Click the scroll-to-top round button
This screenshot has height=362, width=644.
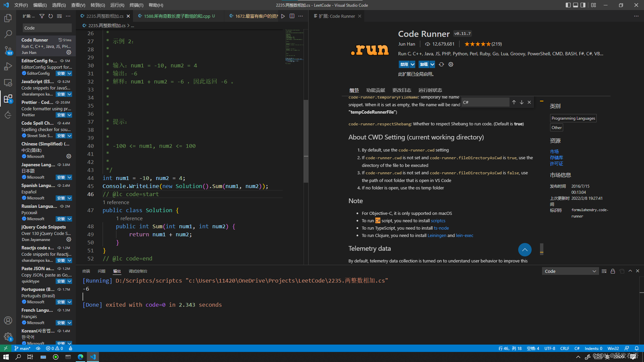coord(525,250)
